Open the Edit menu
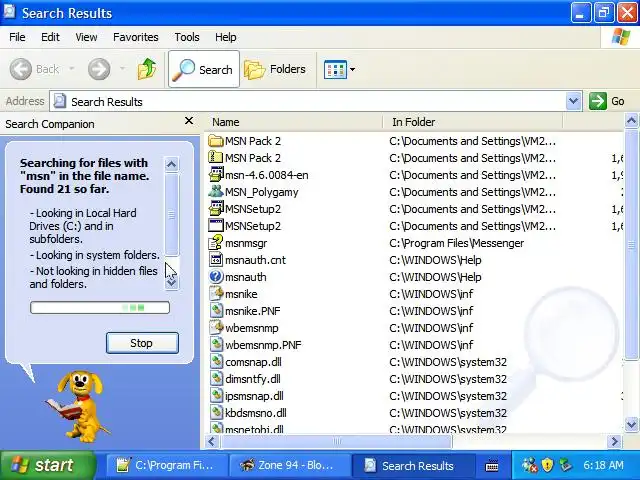Screen dimensions: 640x480 click(x=50, y=37)
